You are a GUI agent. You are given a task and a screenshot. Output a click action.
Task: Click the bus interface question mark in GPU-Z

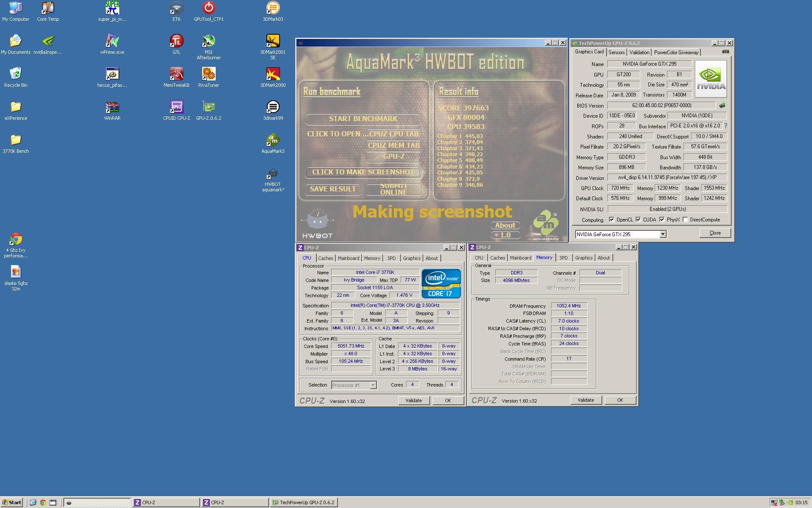click(726, 126)
